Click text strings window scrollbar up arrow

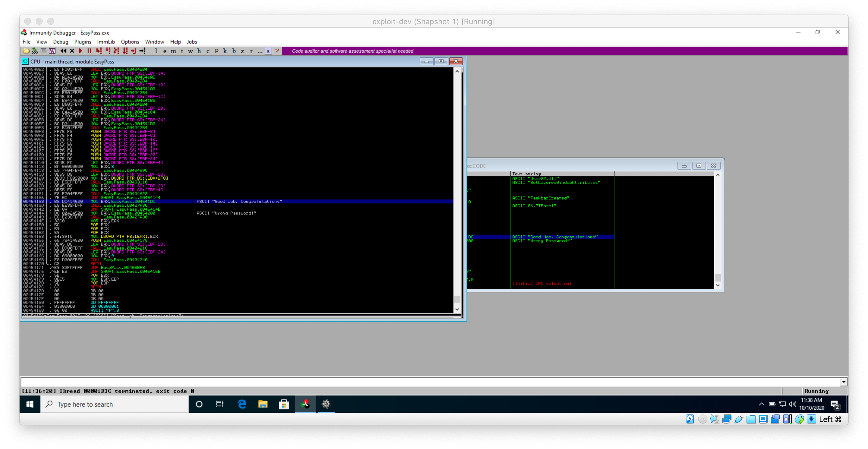[x=718, y=175]
